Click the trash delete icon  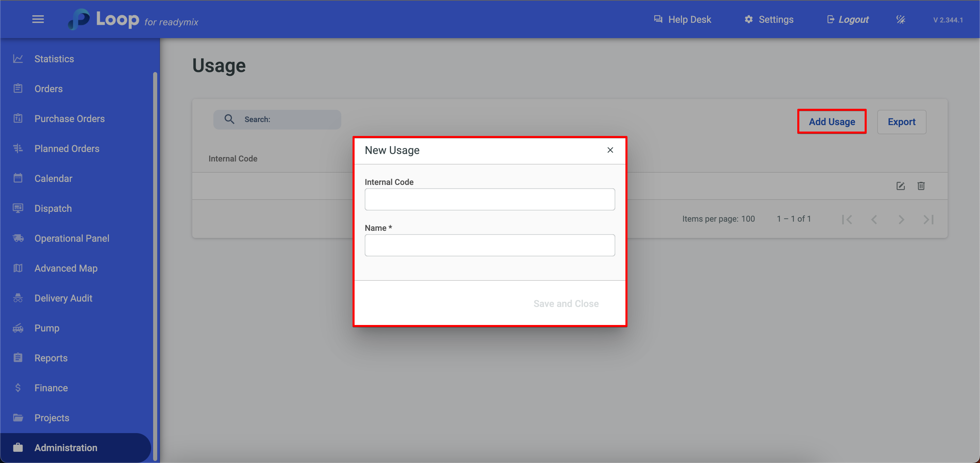click(x=921, y=186)
